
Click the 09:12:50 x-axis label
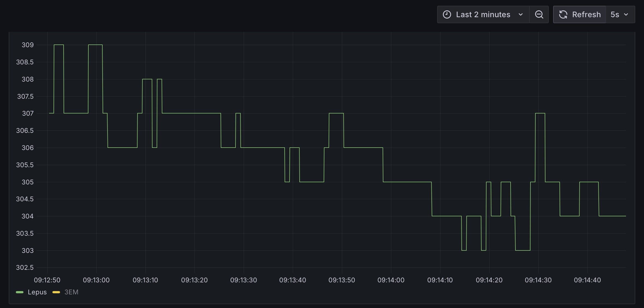pyautogui.click(x=47, y=280)
